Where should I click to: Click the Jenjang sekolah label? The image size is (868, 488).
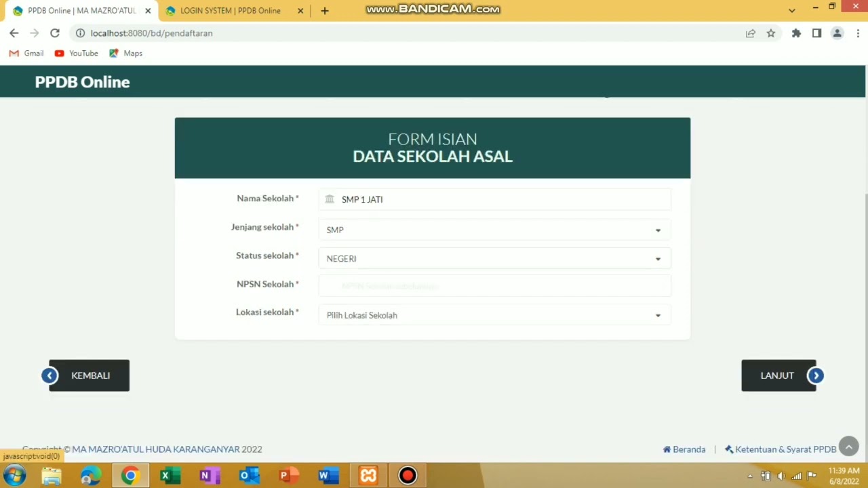[264, 227]
